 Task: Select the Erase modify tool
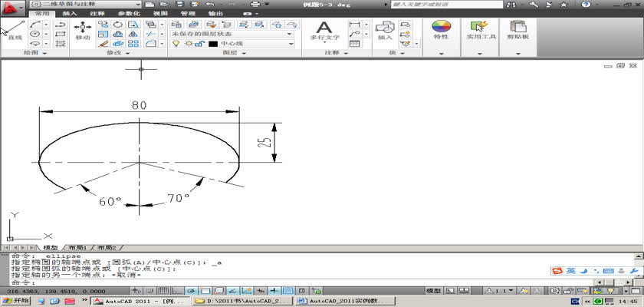click(103, 44)
